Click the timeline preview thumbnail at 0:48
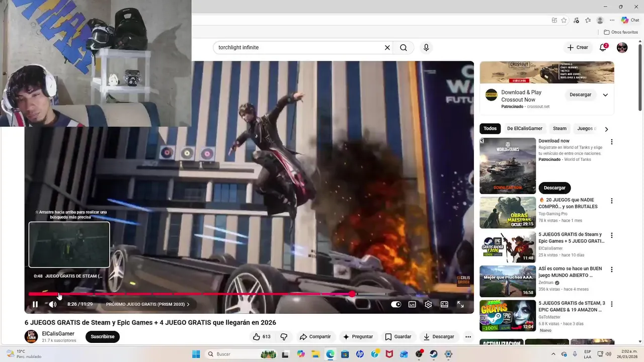The image size is (644, 362). tap(69, 245)
